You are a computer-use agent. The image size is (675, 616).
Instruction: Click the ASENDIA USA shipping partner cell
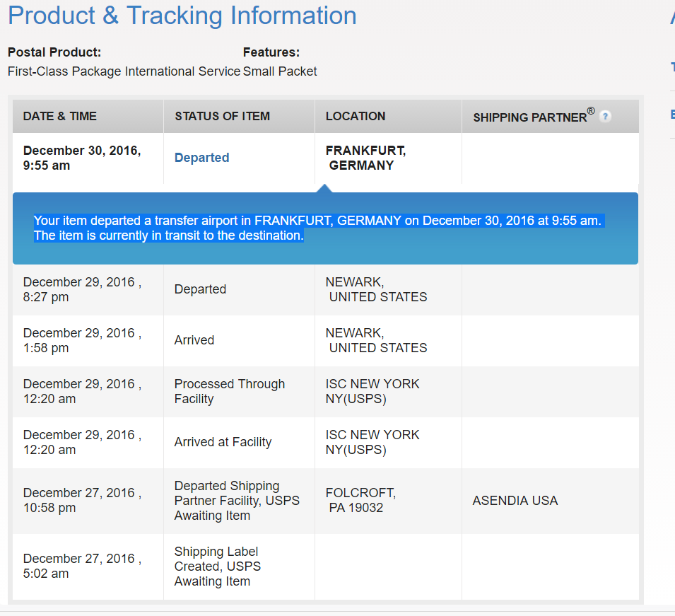click(x=515, y=501)
